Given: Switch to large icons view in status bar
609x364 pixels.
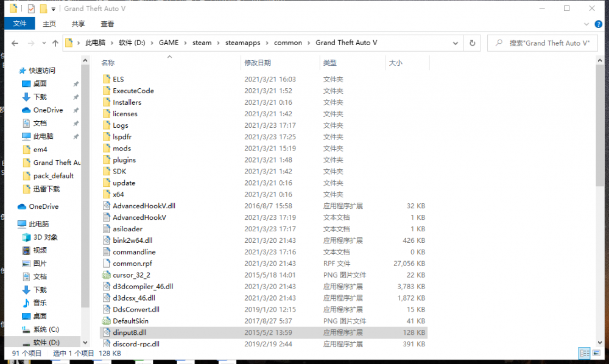Looking at the screenshot, I should pos(596,353).
